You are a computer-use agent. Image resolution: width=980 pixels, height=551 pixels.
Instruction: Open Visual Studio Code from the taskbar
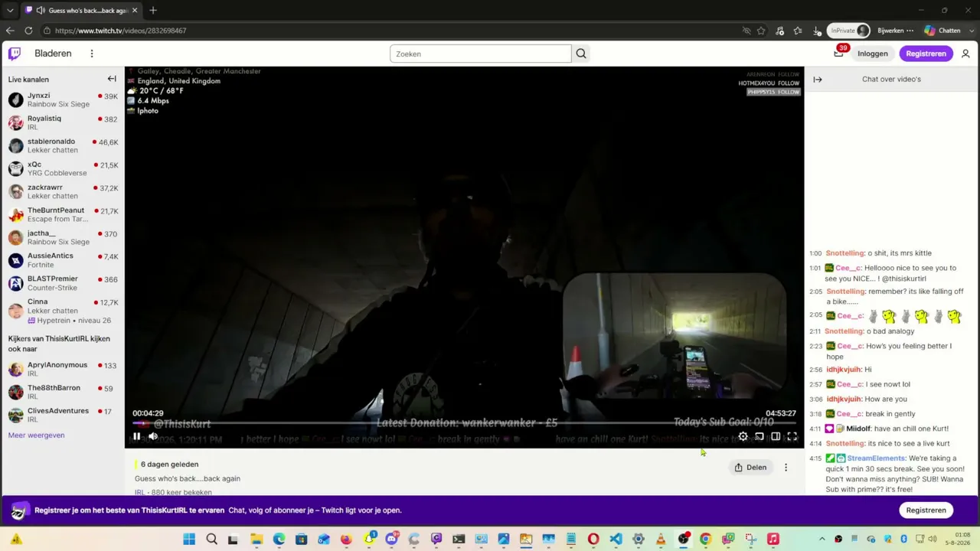coord(616,540)
